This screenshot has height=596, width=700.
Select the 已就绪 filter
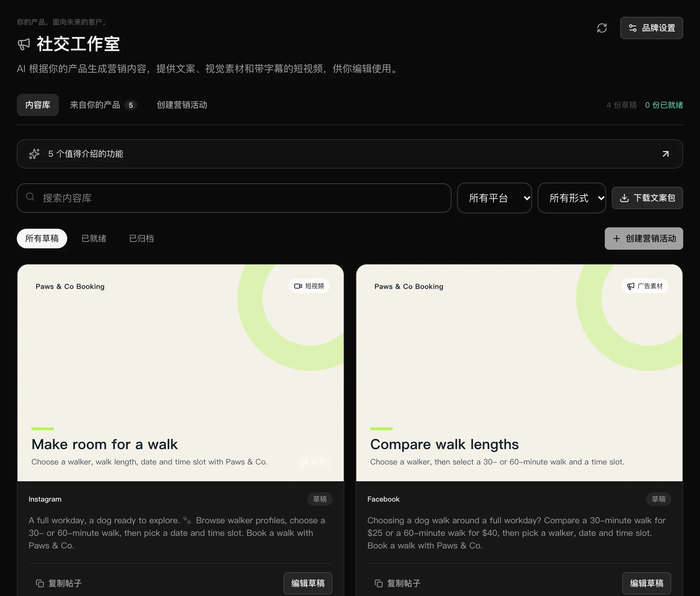point(94,239)
